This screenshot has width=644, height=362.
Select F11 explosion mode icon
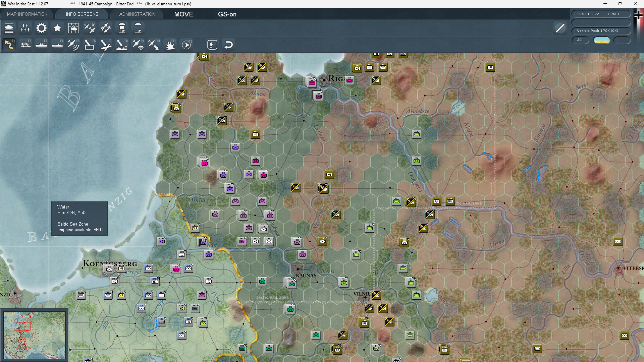[x=170, y=45]
